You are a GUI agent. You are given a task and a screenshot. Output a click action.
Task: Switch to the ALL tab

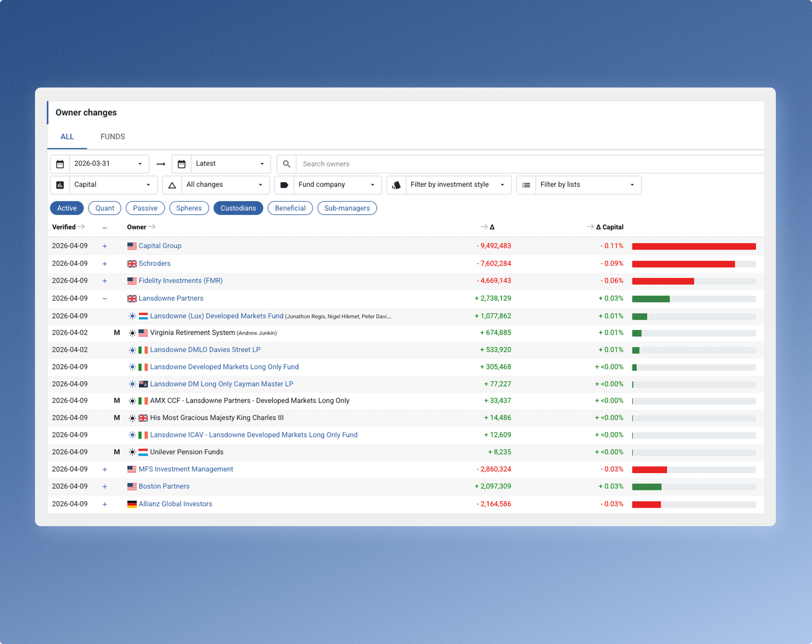[67, 136]
